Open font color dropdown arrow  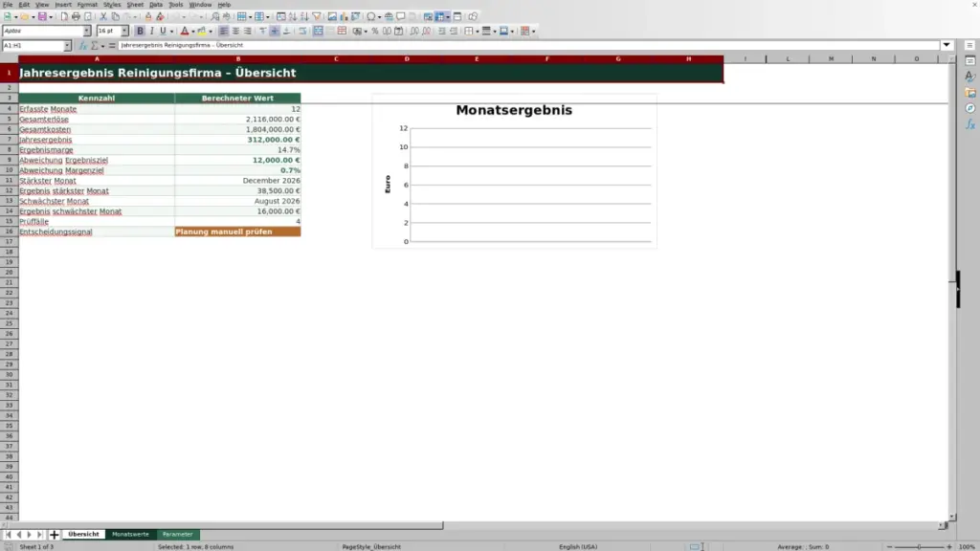pos(193,31)
